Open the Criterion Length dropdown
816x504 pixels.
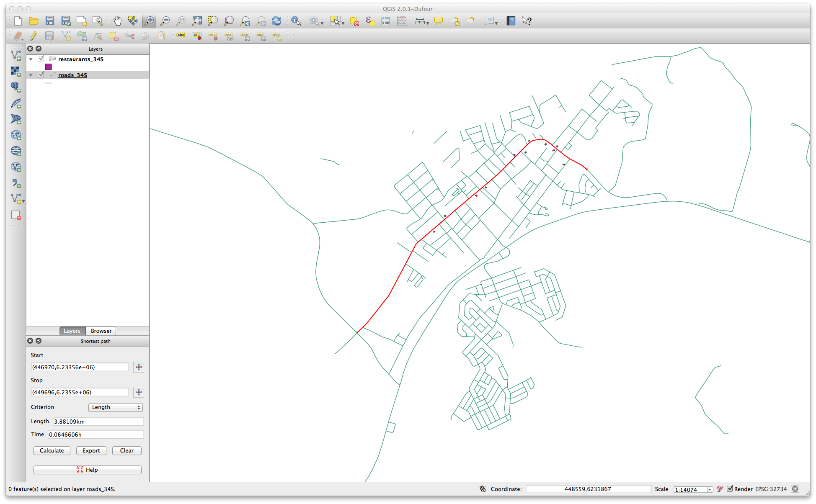click(116, 407)
